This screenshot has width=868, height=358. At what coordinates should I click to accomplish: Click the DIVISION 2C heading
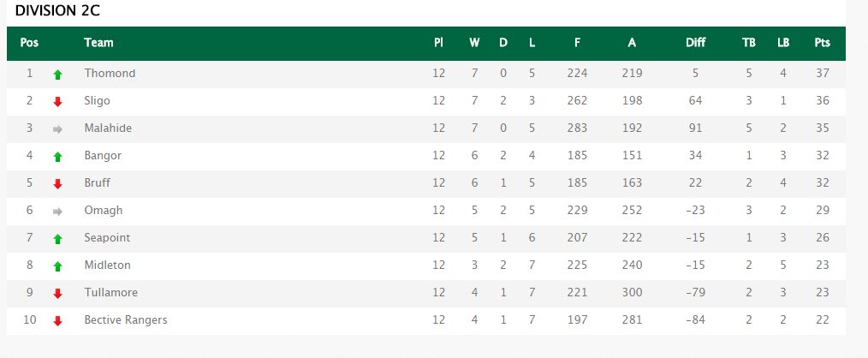tap(62, 12)
